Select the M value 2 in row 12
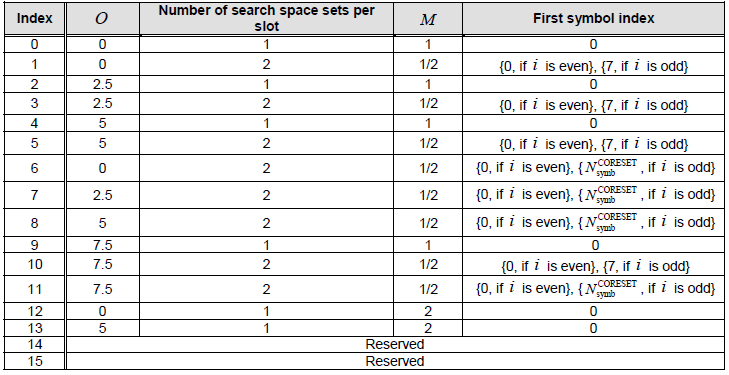Screen dimensions: 729x375 (428, 311)
